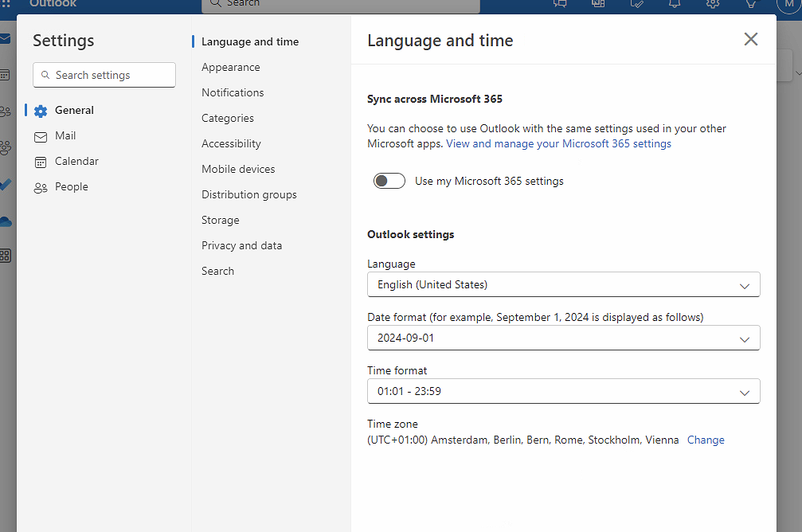
Task: Expand the Language dropdown
Action: coord(563,284)
